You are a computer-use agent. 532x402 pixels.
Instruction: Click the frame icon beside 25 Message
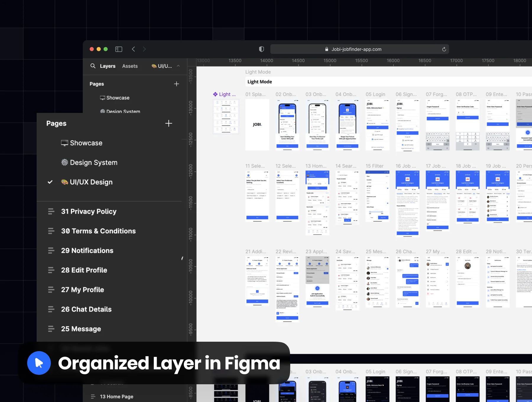click(x=51, y=329)
